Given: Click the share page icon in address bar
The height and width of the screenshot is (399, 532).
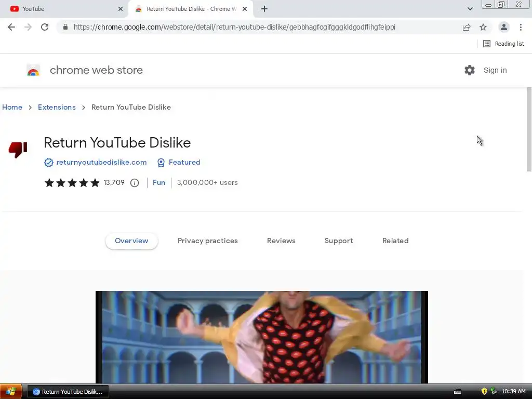Looking at the screenshot, I should tap(467, 27).
